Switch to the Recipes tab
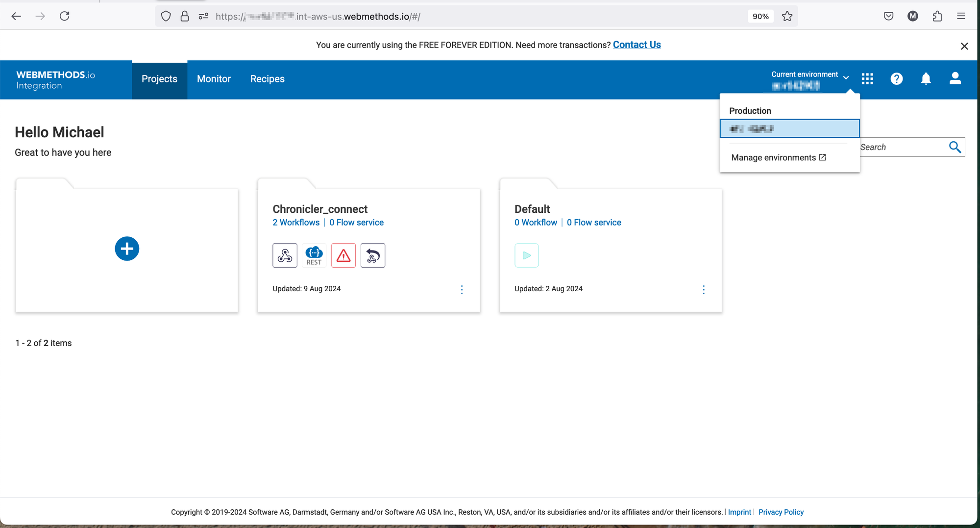The height and width of the screenshot is (528, 980). coord(267,79)
